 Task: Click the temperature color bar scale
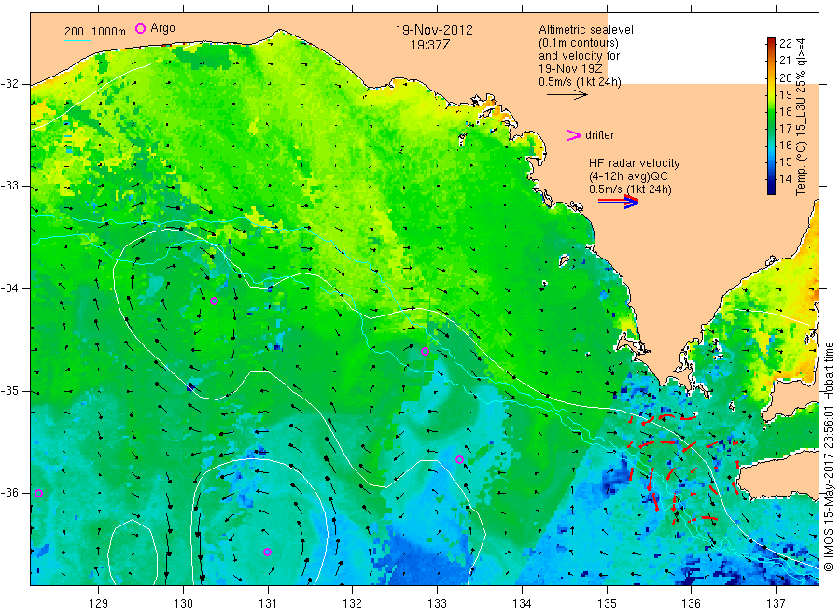(x=772, y=116)
